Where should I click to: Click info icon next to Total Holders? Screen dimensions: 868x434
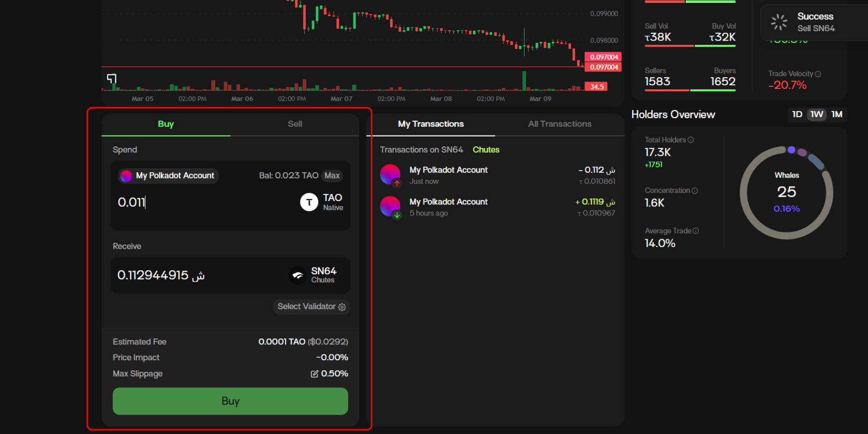pos(691,140)
